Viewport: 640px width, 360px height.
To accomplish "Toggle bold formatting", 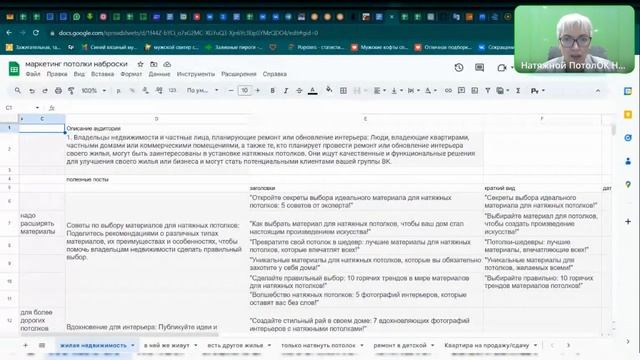I will [272, 91].
